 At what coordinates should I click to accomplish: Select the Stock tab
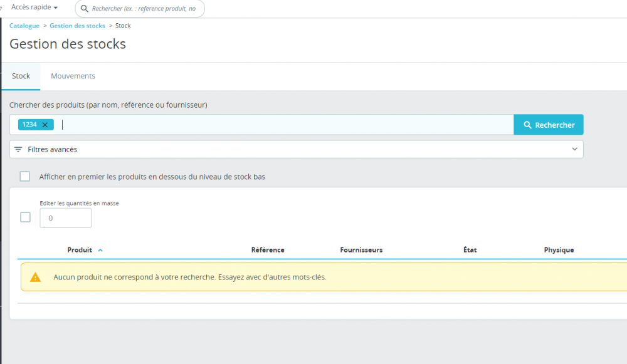21,76
